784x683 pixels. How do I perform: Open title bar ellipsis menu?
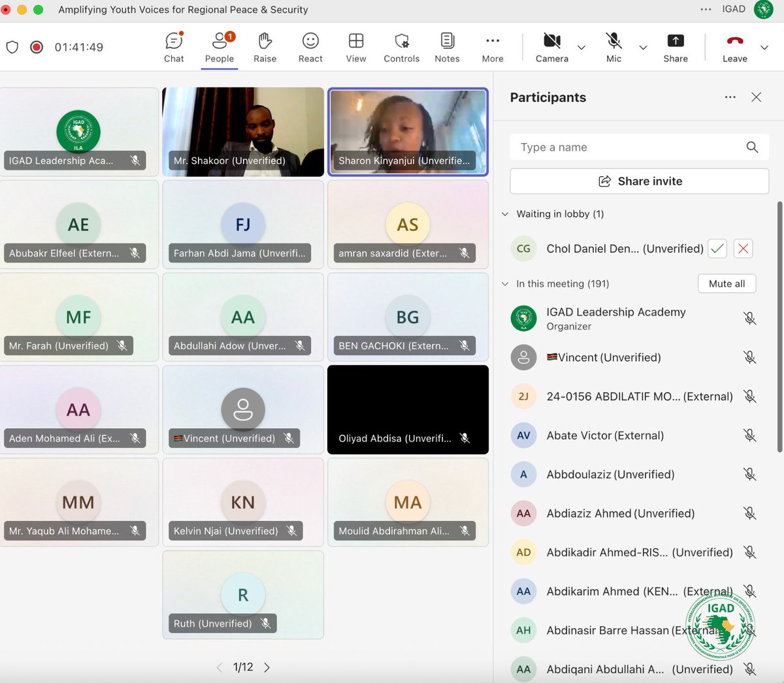point(706,9)
